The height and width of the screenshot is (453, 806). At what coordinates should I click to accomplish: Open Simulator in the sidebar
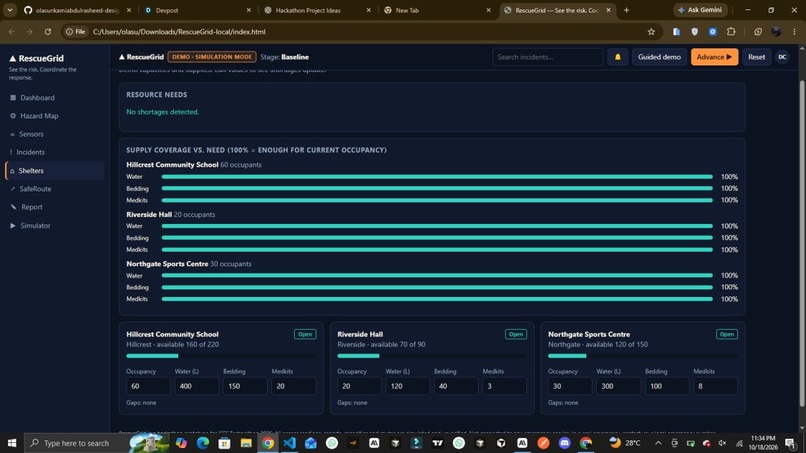tap(54, 226)
